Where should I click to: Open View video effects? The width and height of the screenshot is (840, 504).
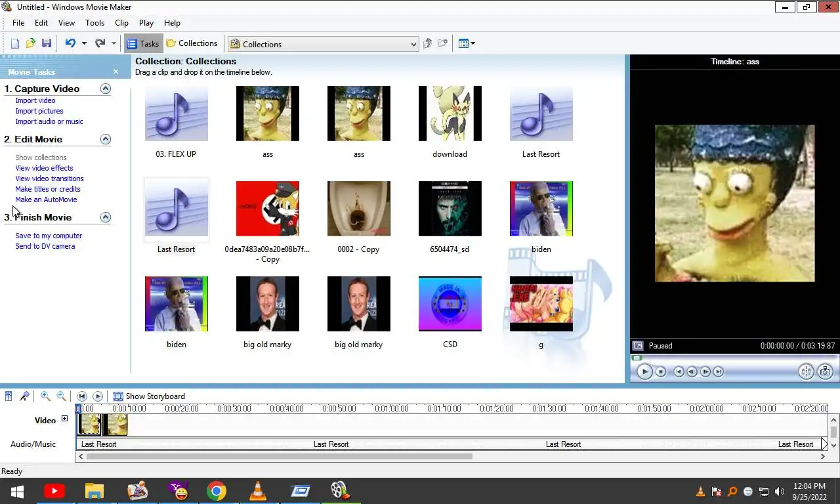44,168
